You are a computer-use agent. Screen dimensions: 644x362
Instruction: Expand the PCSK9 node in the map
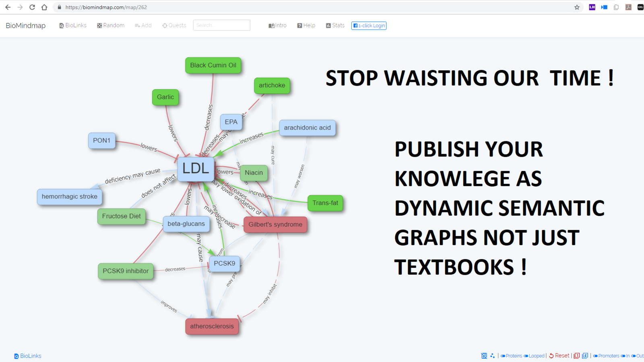point(224,263)
